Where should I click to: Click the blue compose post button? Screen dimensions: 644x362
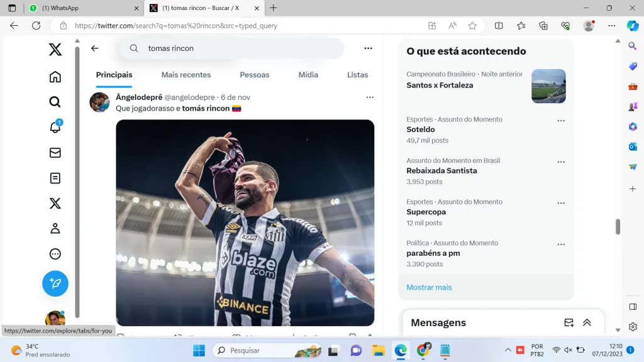(x=55, y=283)
